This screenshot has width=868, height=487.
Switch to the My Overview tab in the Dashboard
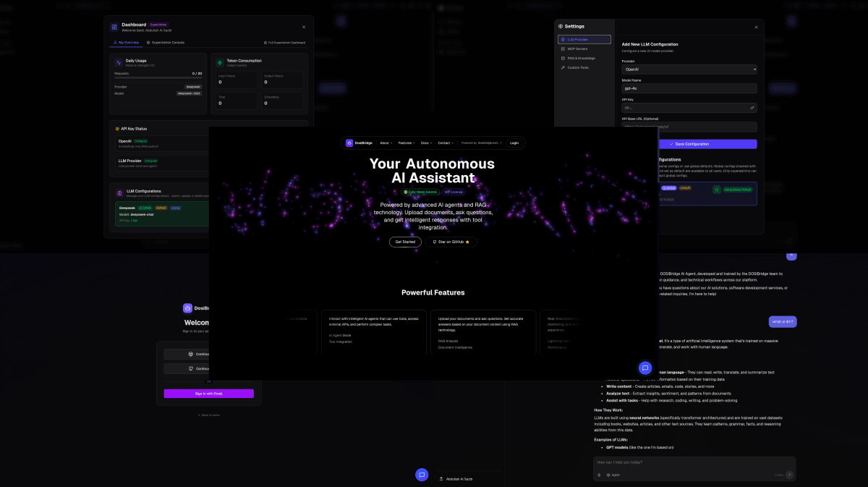[x=127, y=43]
